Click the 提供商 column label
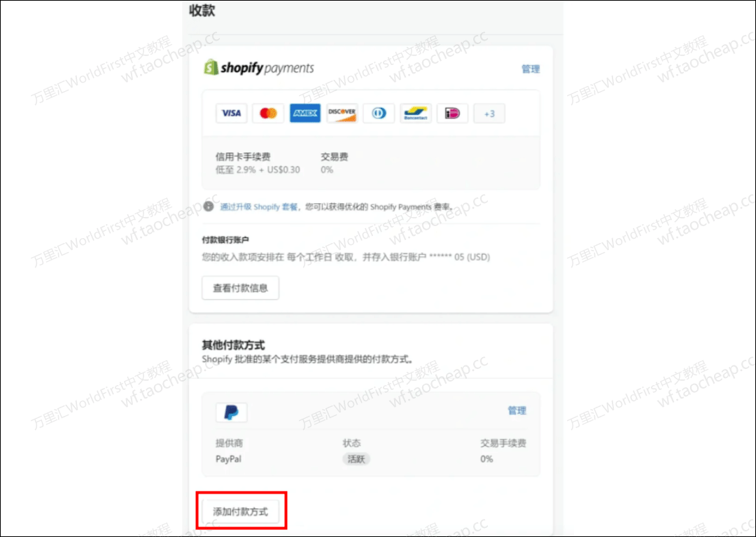This screenshot has height=537, width=756. click(x=229, y=443)
